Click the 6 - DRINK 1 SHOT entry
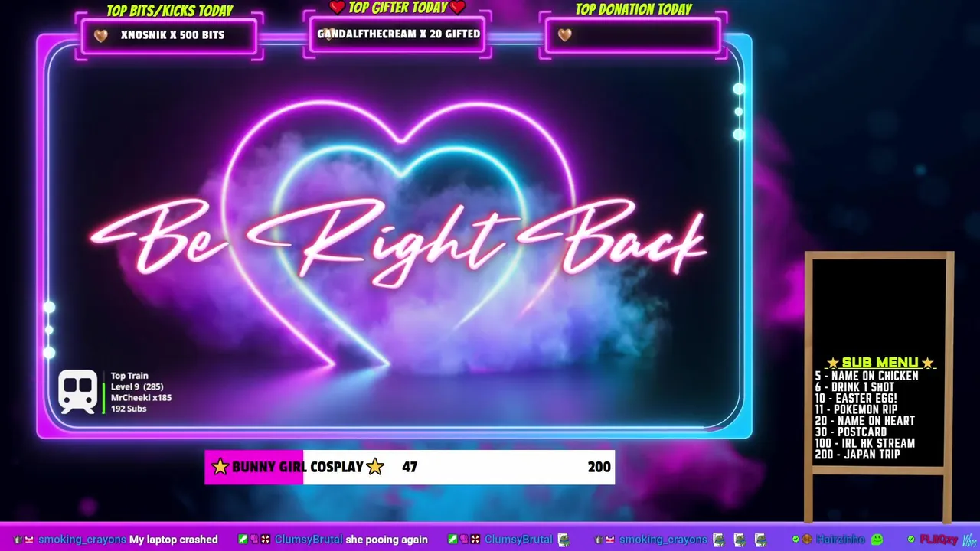This screenshot has height=551, width=980. [x=854, y=387]
